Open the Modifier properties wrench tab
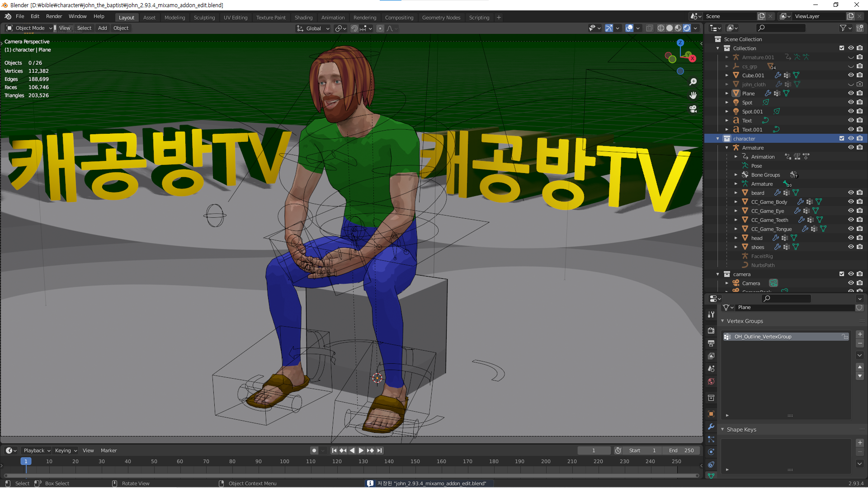Screen dimensions: 868x488 point(711,427)
